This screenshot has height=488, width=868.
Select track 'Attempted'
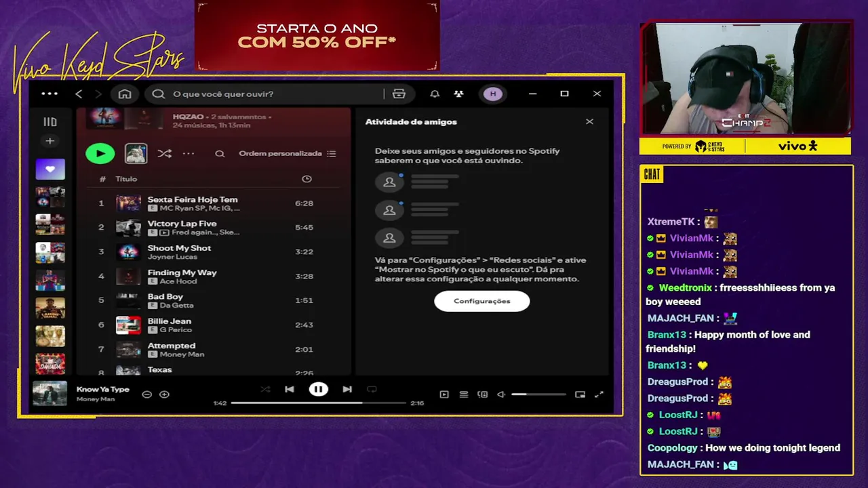pyautogui.click(x=172, y=346)
